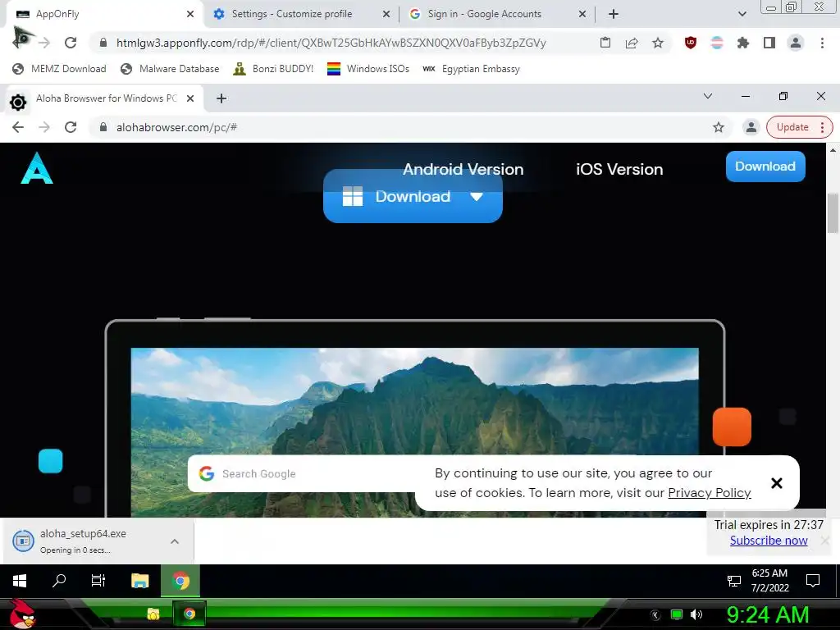Click Chrome icon on the green bottom taskbar
The width and height of the screenshot is (840, 630).
189,614
